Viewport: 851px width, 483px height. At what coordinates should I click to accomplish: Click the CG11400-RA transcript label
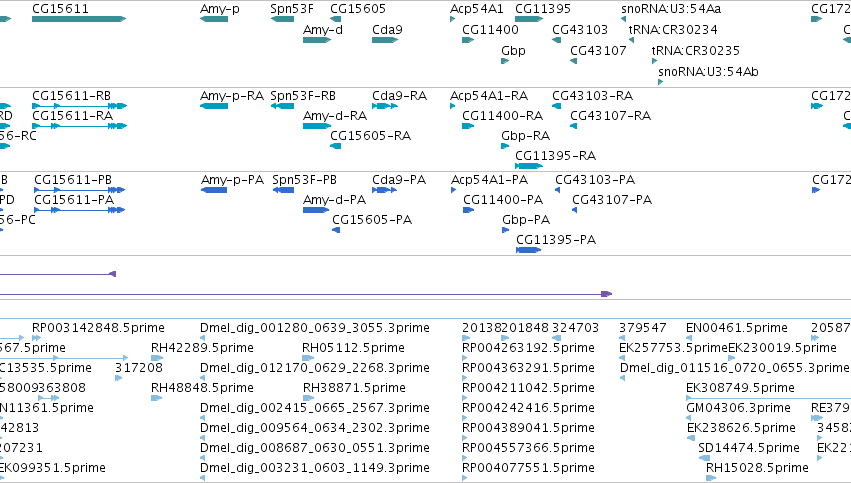click(x=502, y=116)
